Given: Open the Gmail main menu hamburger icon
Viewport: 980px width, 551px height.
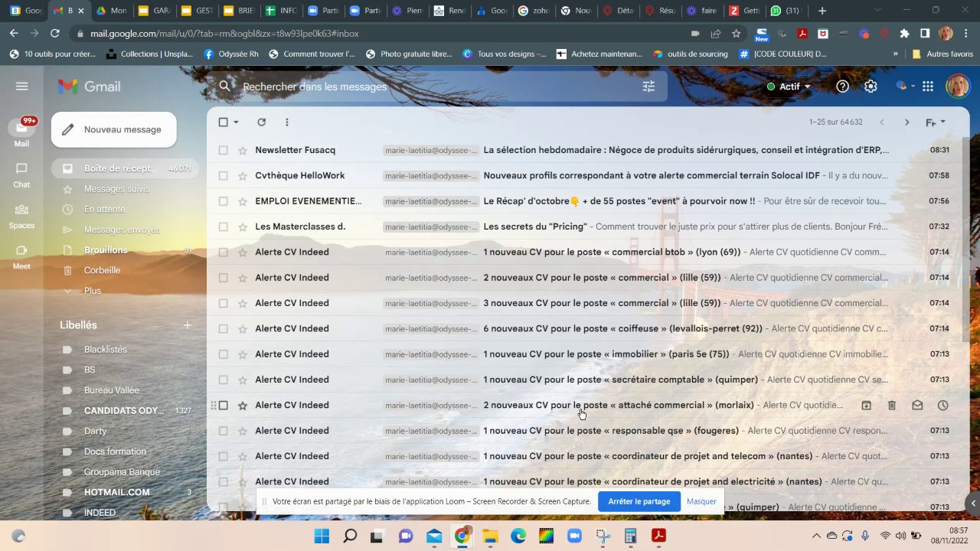Looking at the screenshot, I should tap(21, 86).
